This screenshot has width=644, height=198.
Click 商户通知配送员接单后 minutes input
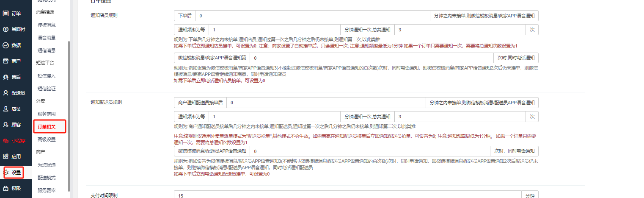coord(326,103)
